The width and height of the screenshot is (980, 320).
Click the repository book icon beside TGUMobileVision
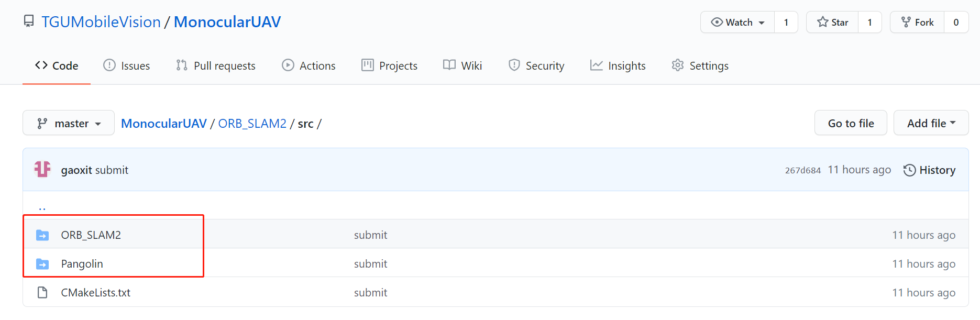[29, 21]
